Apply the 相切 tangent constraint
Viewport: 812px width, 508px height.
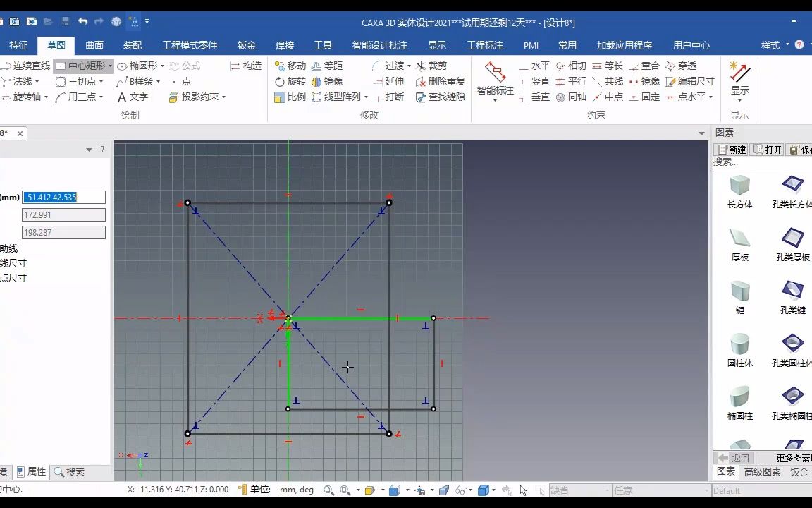click(579, 66)
